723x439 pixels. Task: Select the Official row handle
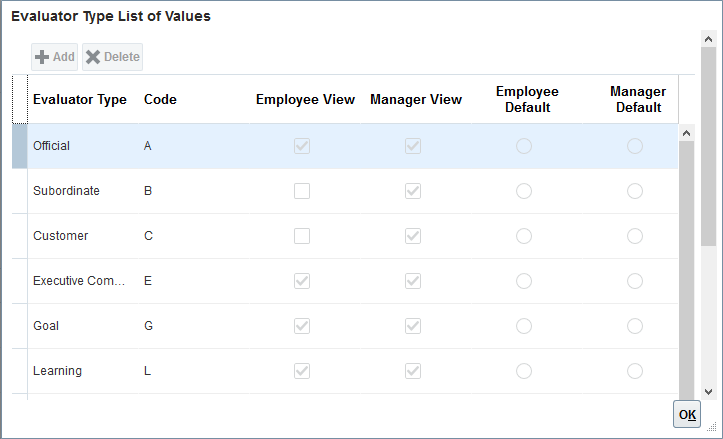click(19, 146)
